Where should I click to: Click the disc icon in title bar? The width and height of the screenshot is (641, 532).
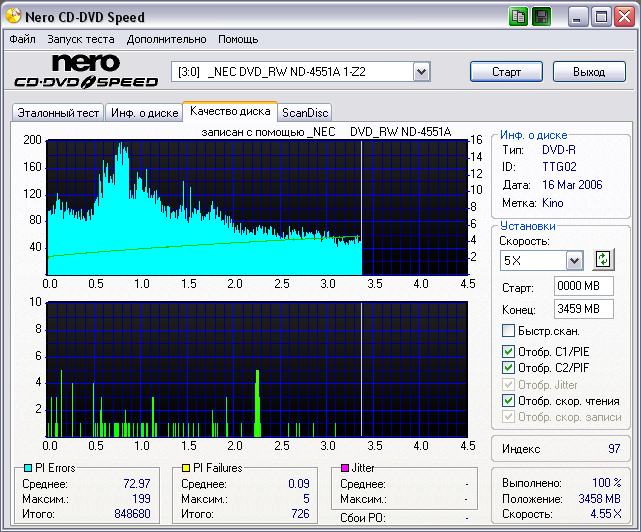point(12,17)
